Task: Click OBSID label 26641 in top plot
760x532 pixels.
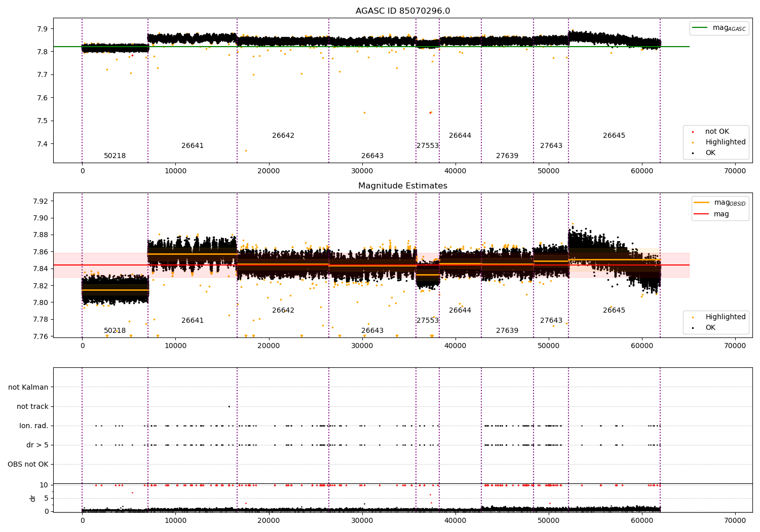Action: click(193, 146)
